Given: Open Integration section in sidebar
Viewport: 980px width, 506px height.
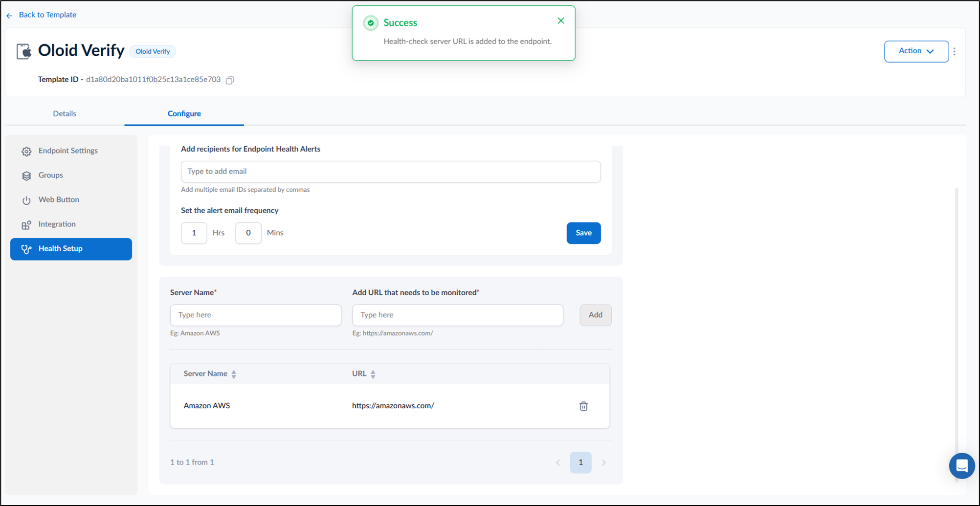Looking at the screenshot, I should [71, 224].
